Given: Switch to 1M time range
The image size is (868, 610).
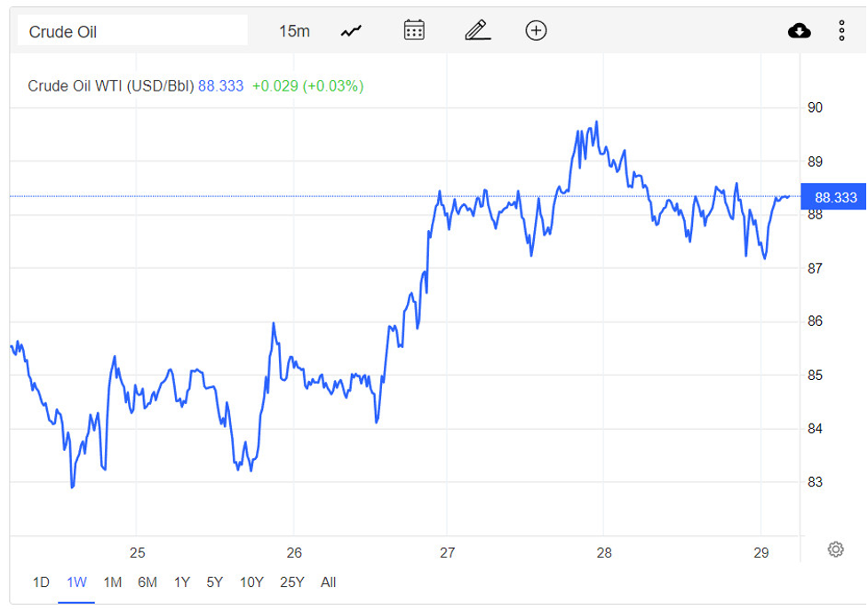Looking at the screenshot, I should tap(112, 582).
